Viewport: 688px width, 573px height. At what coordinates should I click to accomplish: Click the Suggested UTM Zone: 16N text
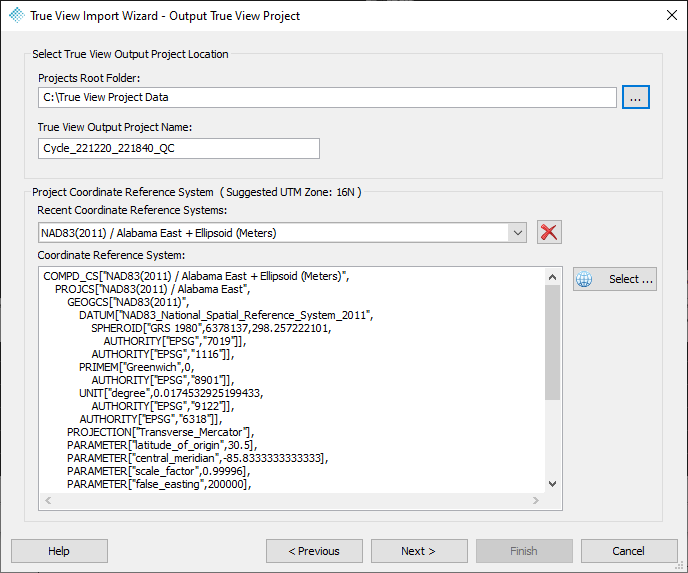coord(290,192)
